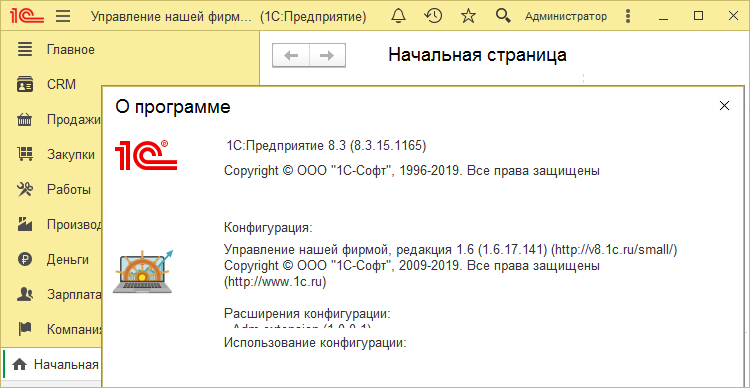The width and height of the screenshot is (750, 388).
Task: Open the Компания section label
Action: [74, 330]
